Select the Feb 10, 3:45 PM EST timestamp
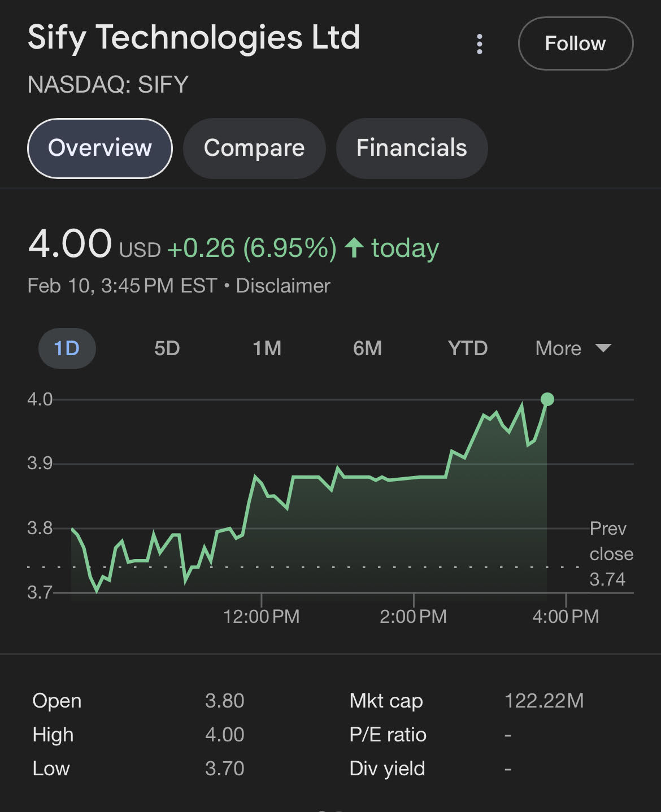Viewport: 661px width, 812px height. coord(122,286)
